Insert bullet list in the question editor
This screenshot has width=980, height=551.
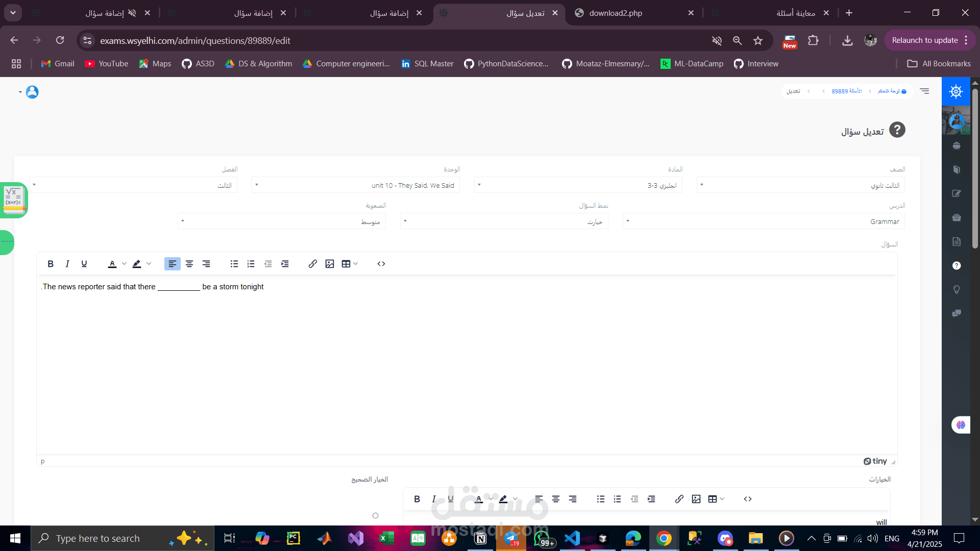234,264
